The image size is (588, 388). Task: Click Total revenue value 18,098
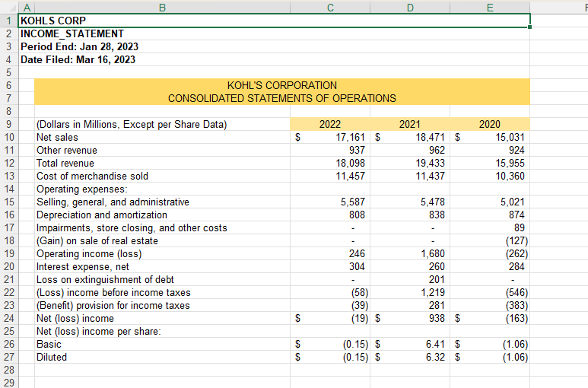[350, 163]
